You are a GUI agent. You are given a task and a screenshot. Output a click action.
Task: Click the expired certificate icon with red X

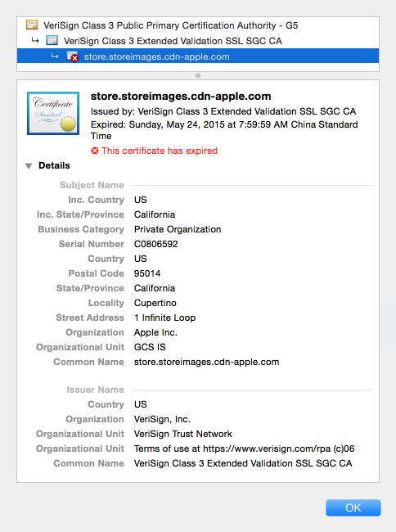click(x=72, y=56)
